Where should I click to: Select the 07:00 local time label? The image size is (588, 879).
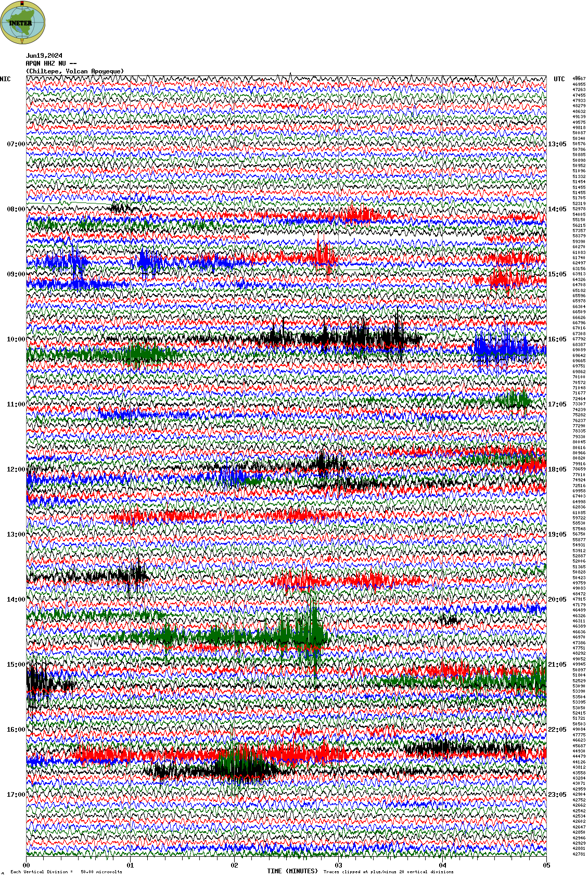[16, 144]
